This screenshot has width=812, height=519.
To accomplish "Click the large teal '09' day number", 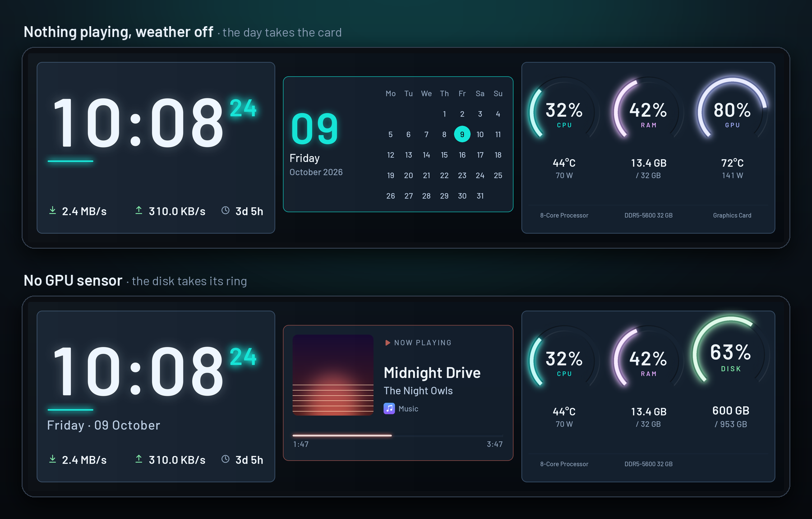I will point(314,129).
